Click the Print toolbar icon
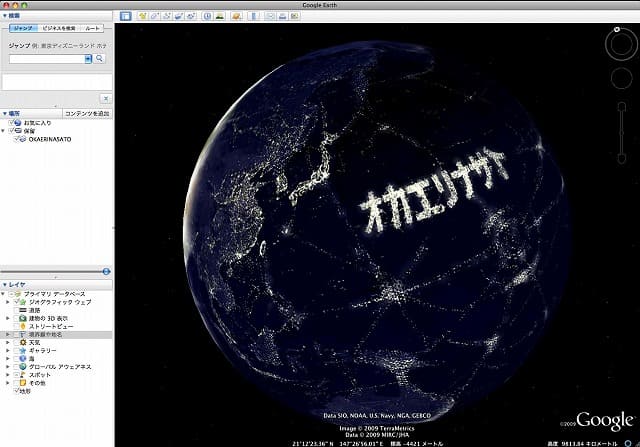The height and width of the screenshot is (447, 640). (282, 16)
